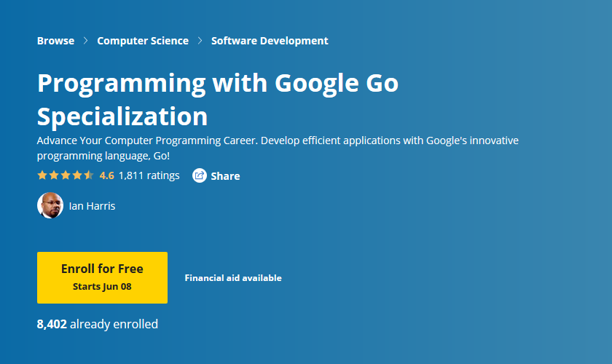The height and width of the screenshot is (364, 612).
Task: Click the Share text label
Action: pyautogui.click(x=225, y=176)
